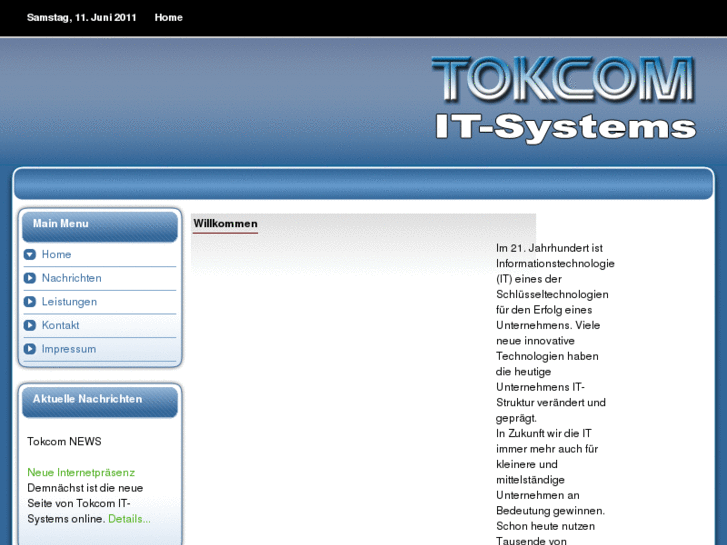Click the TOKCOM IT-Systems logo

click(564, 99)
